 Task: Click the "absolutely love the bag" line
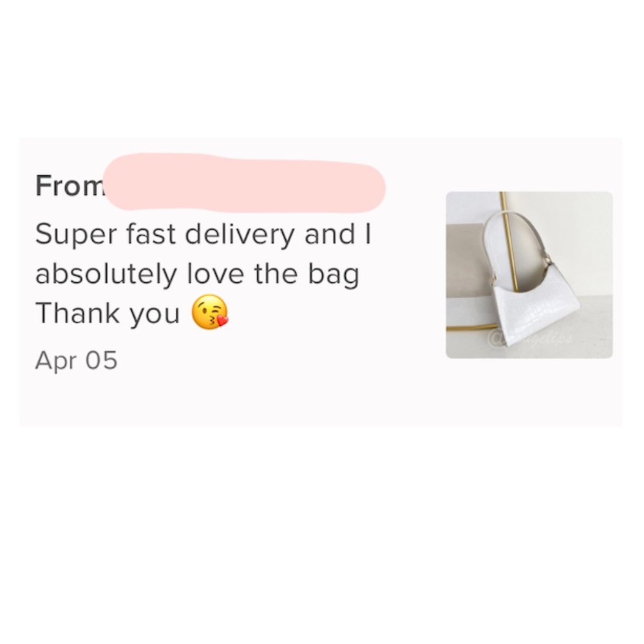pos(197,274)
